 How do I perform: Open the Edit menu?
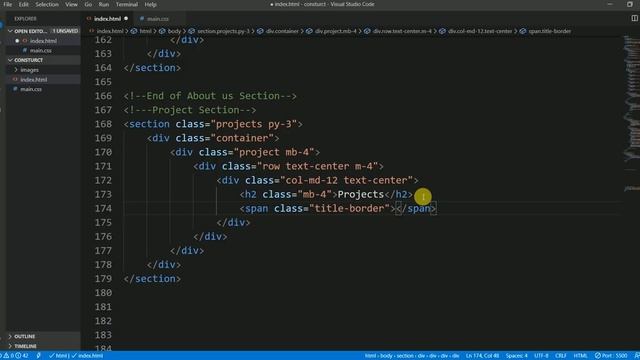[24, 4]
